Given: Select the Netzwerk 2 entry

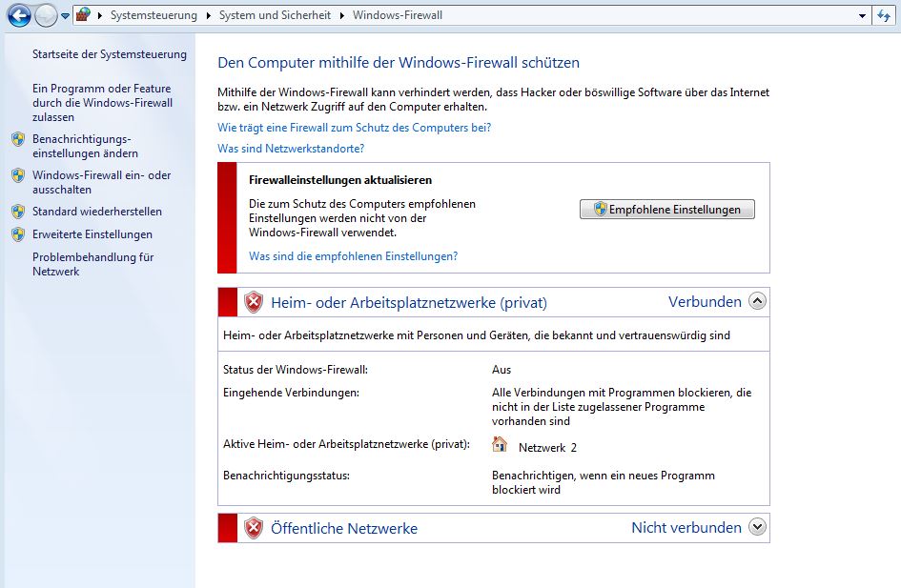Looking at the screenshot, I should point(547,448).
